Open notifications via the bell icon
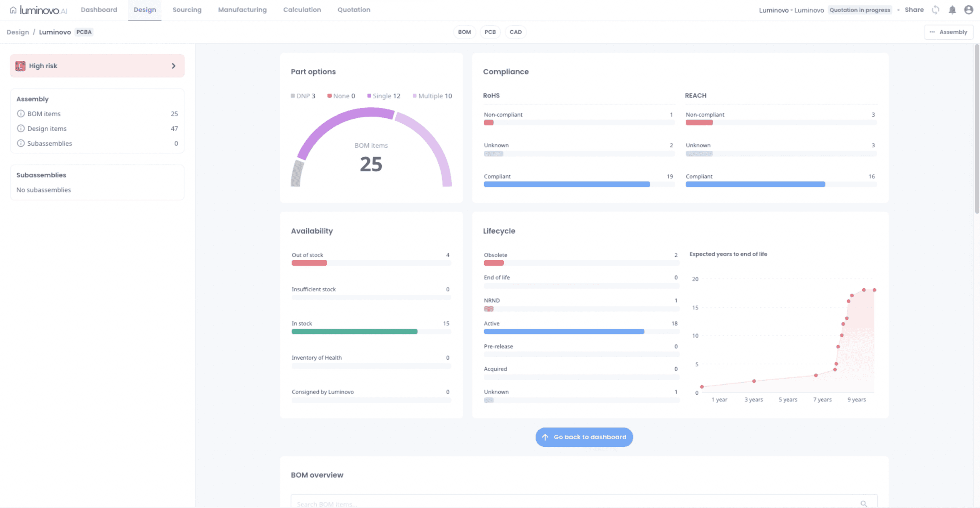The image size is (980, 508). [952, 10]
